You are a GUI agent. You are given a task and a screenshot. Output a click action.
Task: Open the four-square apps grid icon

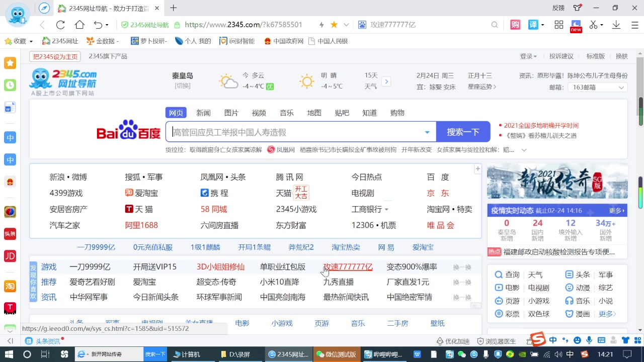[559, 25]
